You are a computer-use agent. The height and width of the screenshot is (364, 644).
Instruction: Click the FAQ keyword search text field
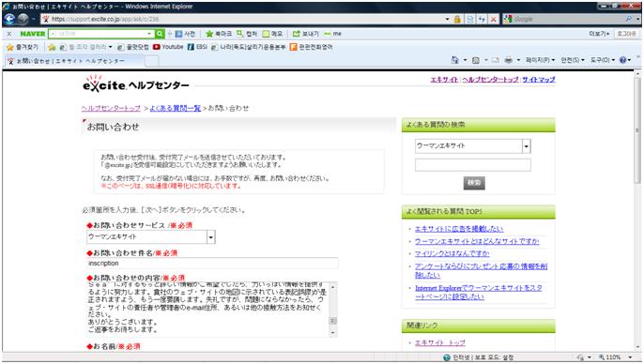tap(473, 165)
